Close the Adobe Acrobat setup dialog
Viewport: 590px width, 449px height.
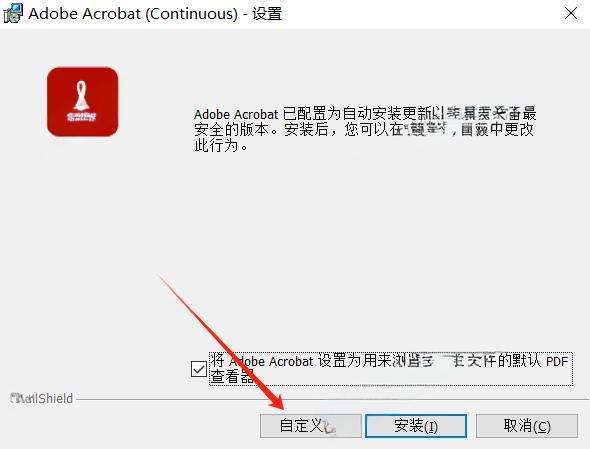tap(571, 14)
